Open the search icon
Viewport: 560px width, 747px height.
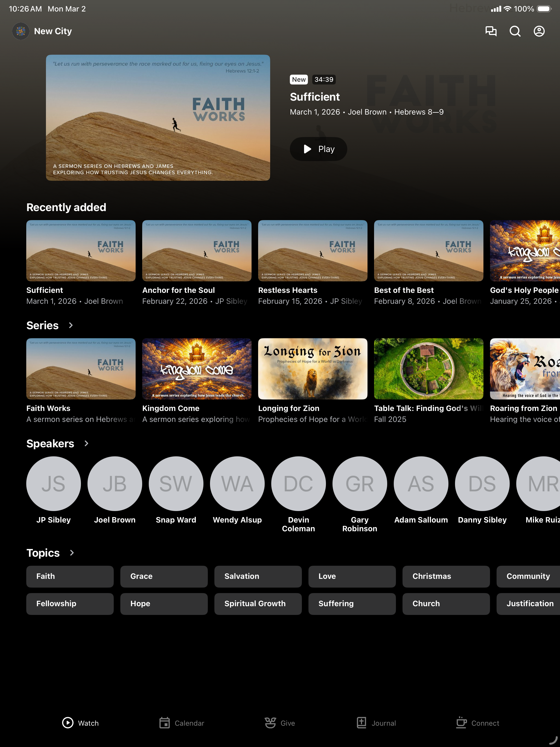pyautogui.click(x=515, y=31)
